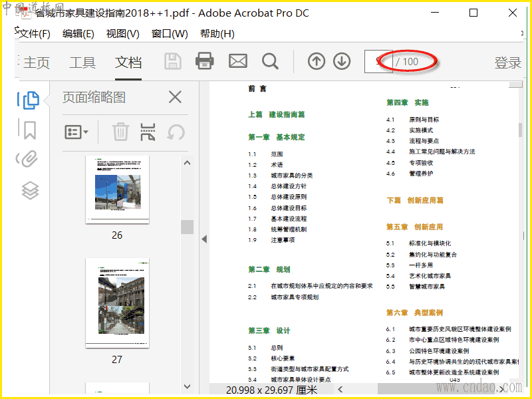
Task: Select page 27 thumbnail
Action: coord(118,303)
